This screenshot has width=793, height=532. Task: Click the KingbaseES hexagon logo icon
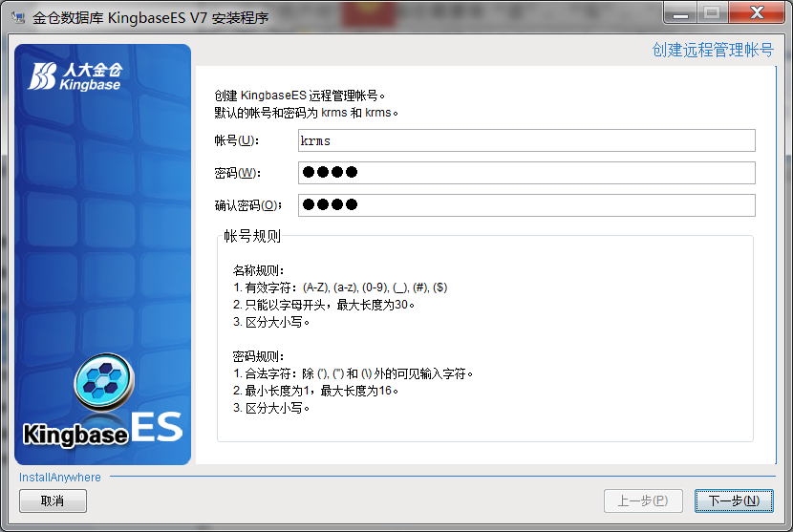[104, 382]
